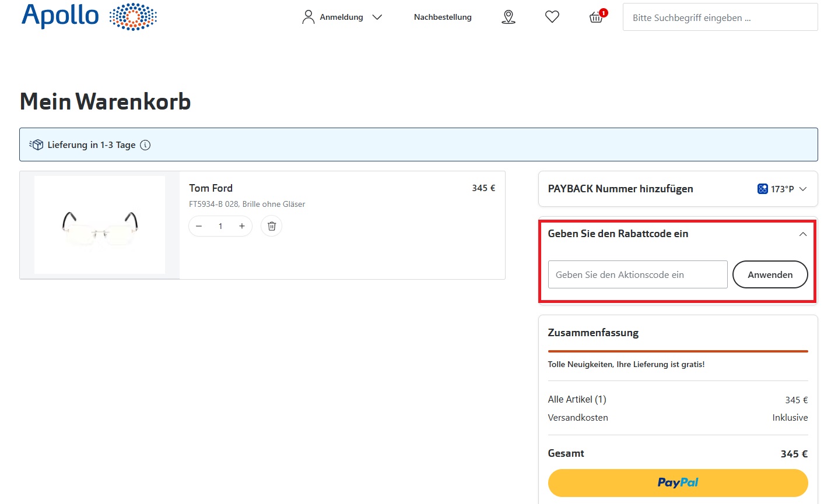Increase quantity with the plus button
This screenshot has height=504, width=824.
242,226
